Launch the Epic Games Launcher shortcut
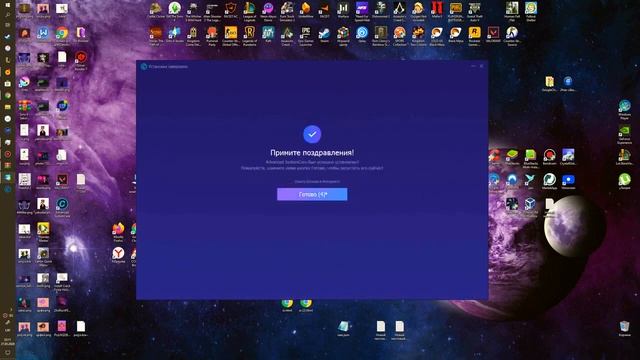The width and height of the screenshot is (640, 360). pos(306,36)
